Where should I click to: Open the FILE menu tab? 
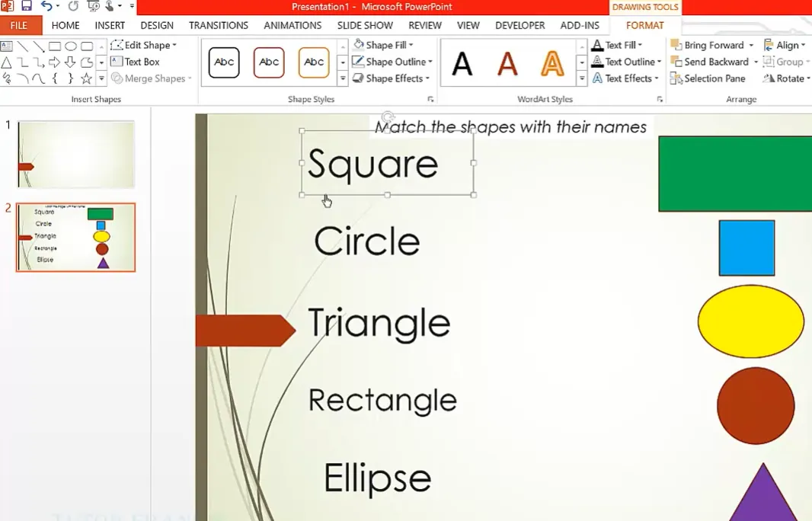(19, 25)
